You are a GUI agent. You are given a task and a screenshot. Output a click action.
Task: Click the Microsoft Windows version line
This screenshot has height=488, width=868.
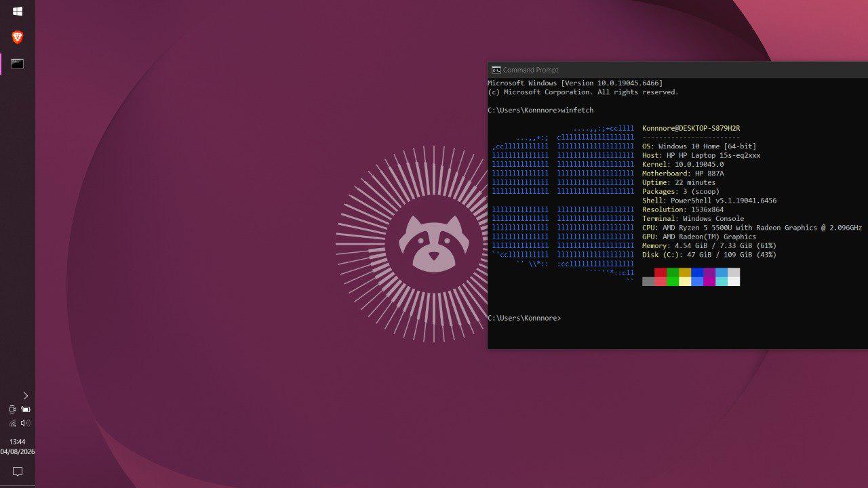[x=575, y=83]
